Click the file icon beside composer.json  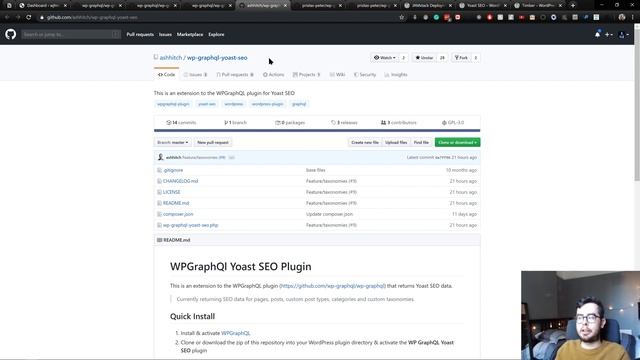point(159,214)
